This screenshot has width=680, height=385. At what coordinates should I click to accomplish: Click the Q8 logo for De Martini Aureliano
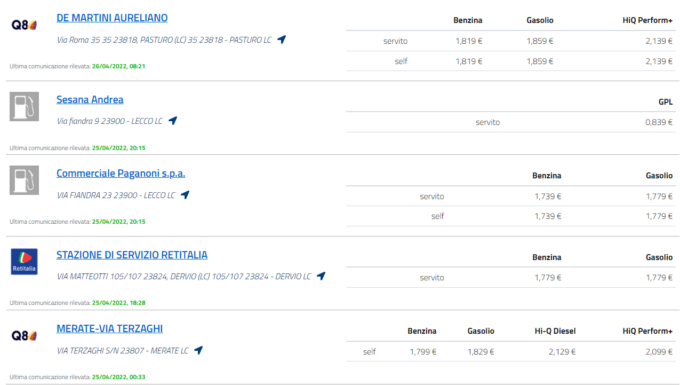coord(24,25)
